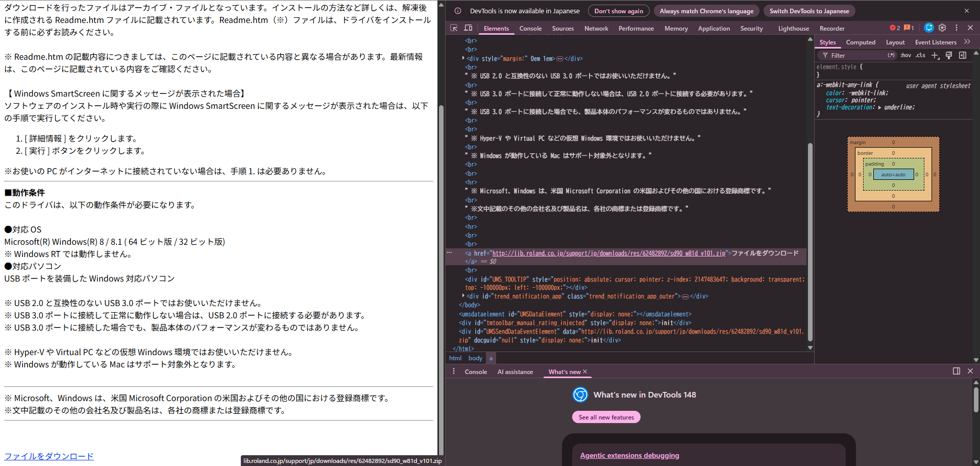The width and height of the screenshot is (980, 466).
Task: Click the DevTools logo in What's new
Action: [580, 394]
